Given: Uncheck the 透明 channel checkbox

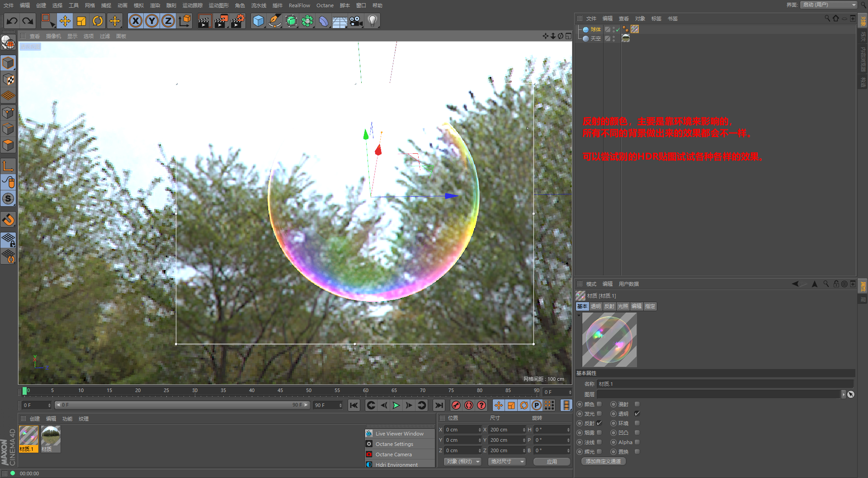Looking at the screenshot, I should [x=637, y=414].
